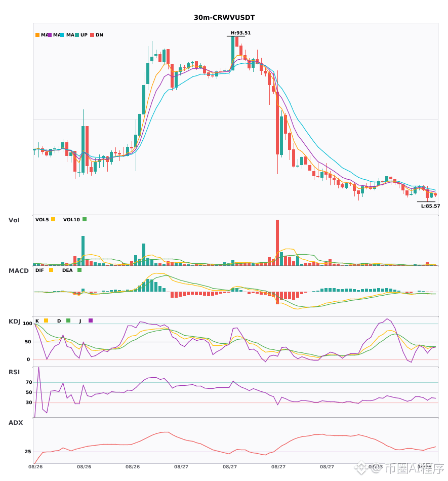
Task: Click the yellow K legend swatch
Action: click(46, 320)
